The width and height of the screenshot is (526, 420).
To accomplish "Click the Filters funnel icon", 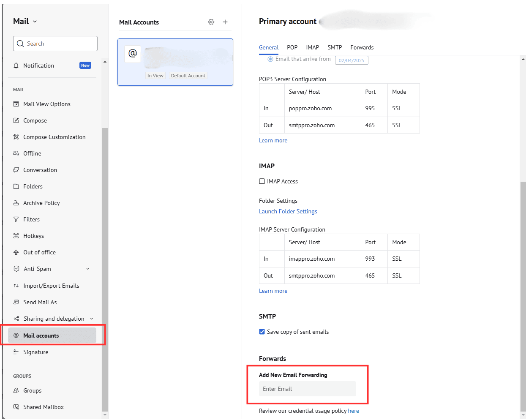I will tap(16, 219).
